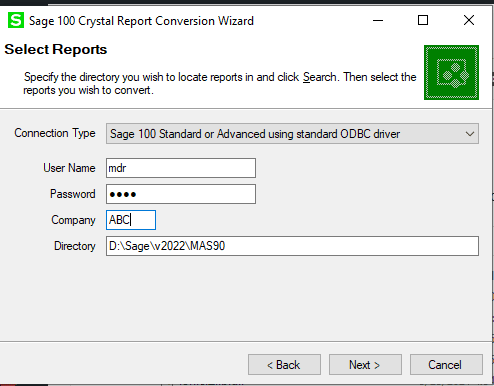Click the User Name label
The width and height of the screenshot is (494, 386).
pyautogui.click(x=69, y=168)
